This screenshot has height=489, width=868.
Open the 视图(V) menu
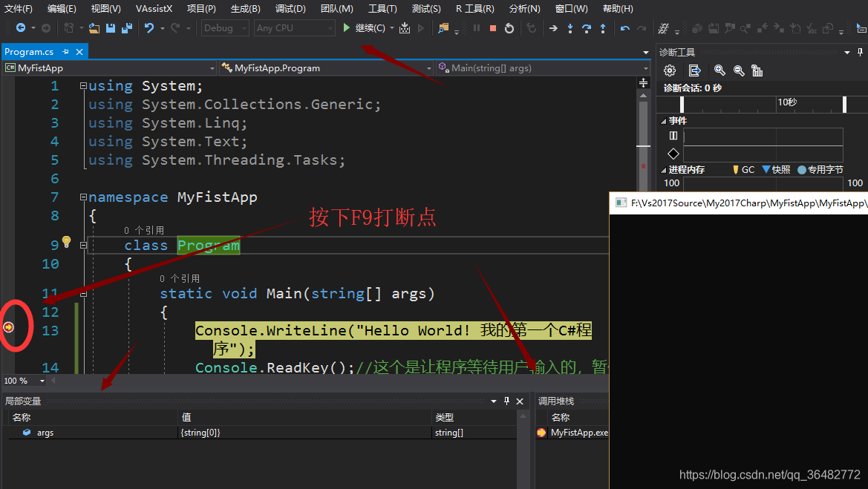[105, 9]
